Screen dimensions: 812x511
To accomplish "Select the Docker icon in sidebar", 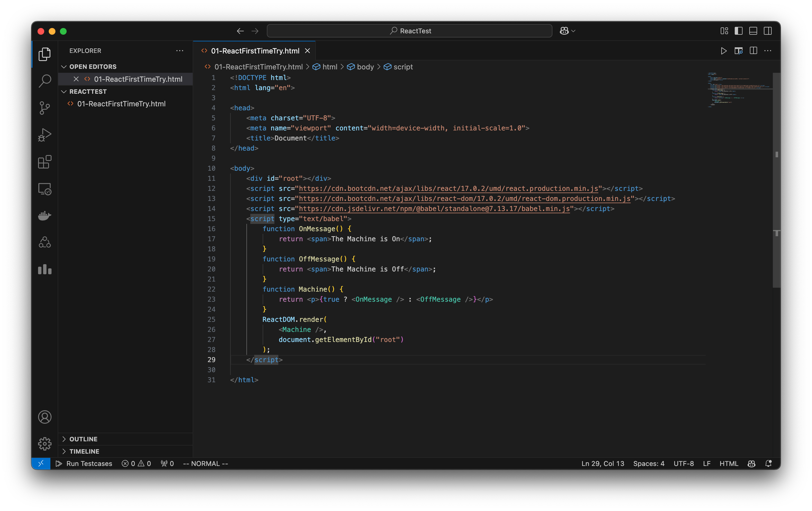I will 45,216.
